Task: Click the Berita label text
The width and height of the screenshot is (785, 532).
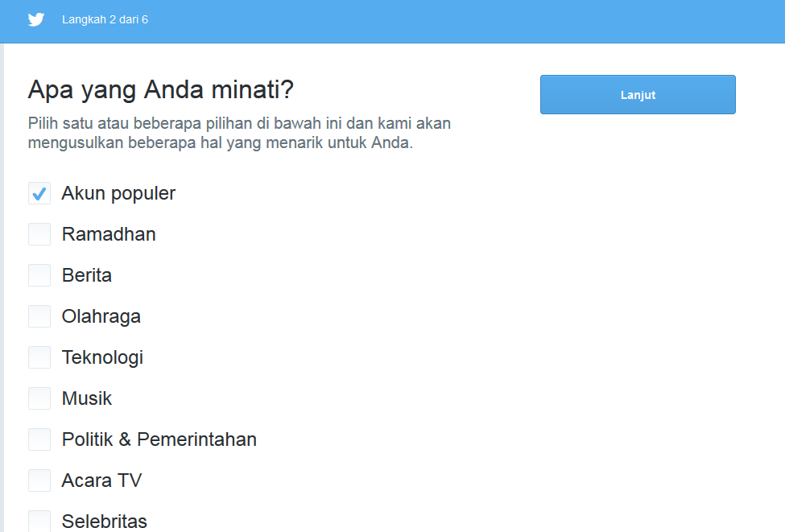Action: click(x=87, y=275)
